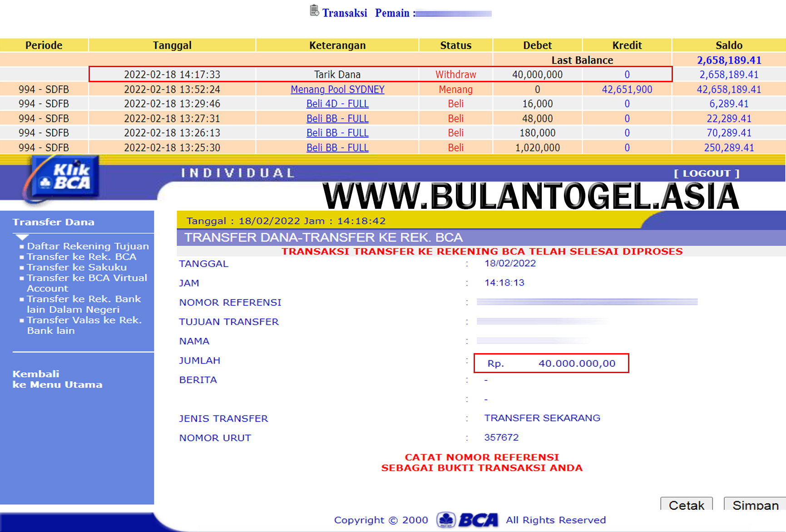Image resolution: width=786 pixels, height=532 pixels.
Task: Click the saldo value 250,289.41
Action: 729,148
